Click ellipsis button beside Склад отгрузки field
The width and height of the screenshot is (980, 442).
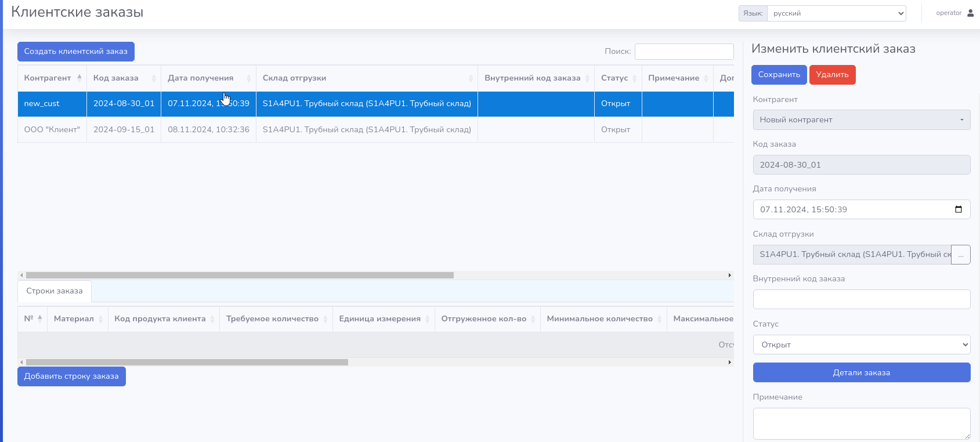[961, 255]
